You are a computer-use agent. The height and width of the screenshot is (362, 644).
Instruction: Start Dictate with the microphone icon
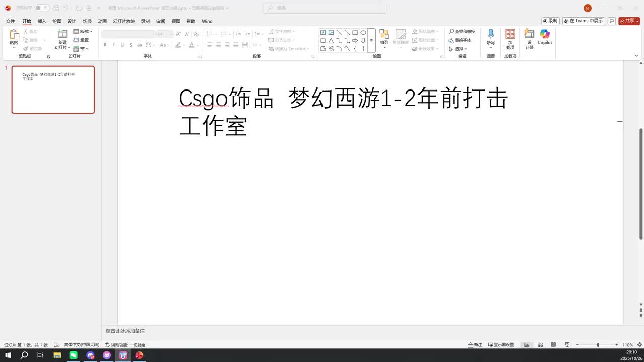tap(491, 34)
